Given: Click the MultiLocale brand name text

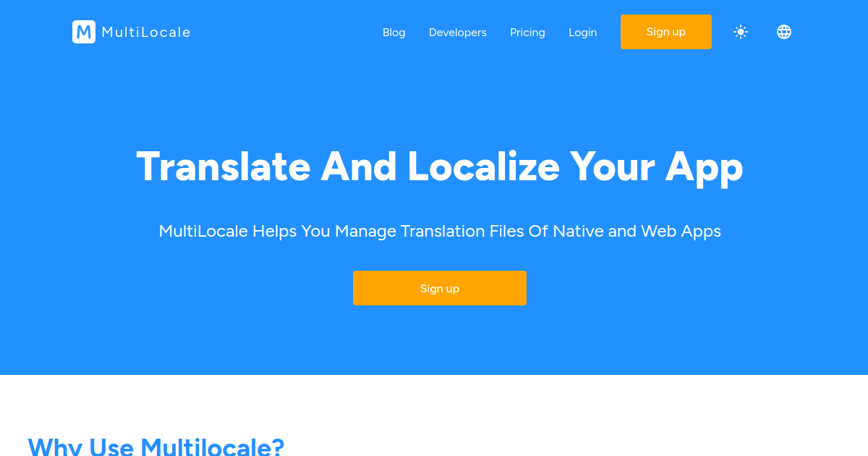Looking at the screenshot, I should (x=146, y=32).
